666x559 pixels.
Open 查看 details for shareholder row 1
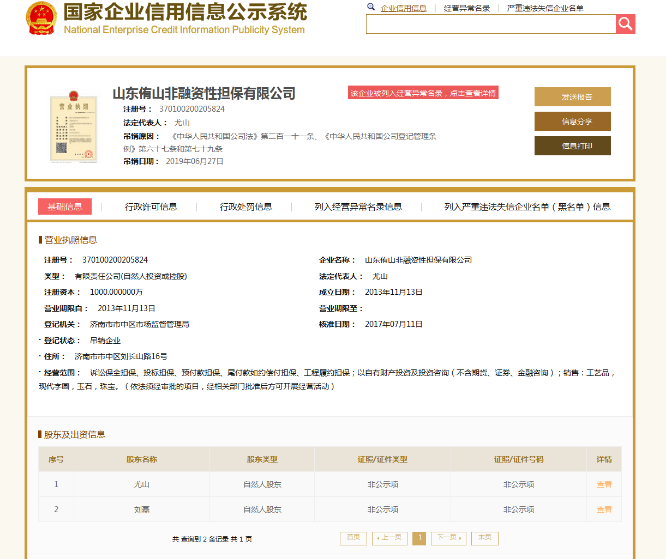[604, 484]
